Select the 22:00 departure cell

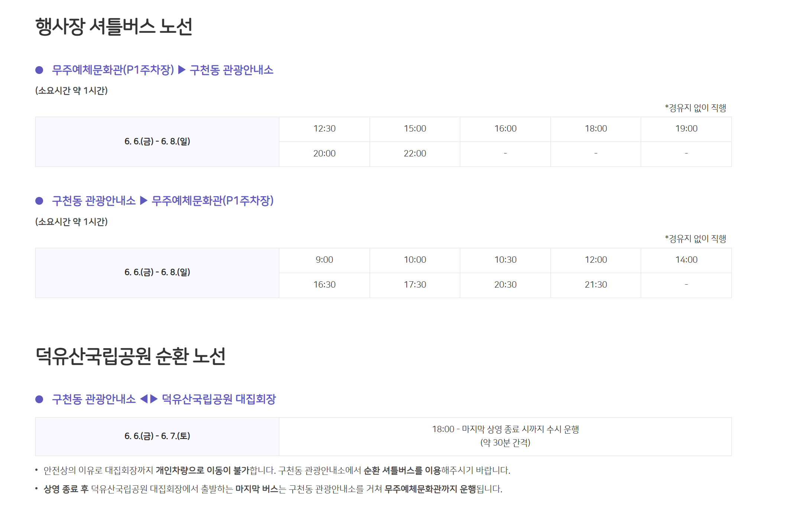(x=415, y=153)
